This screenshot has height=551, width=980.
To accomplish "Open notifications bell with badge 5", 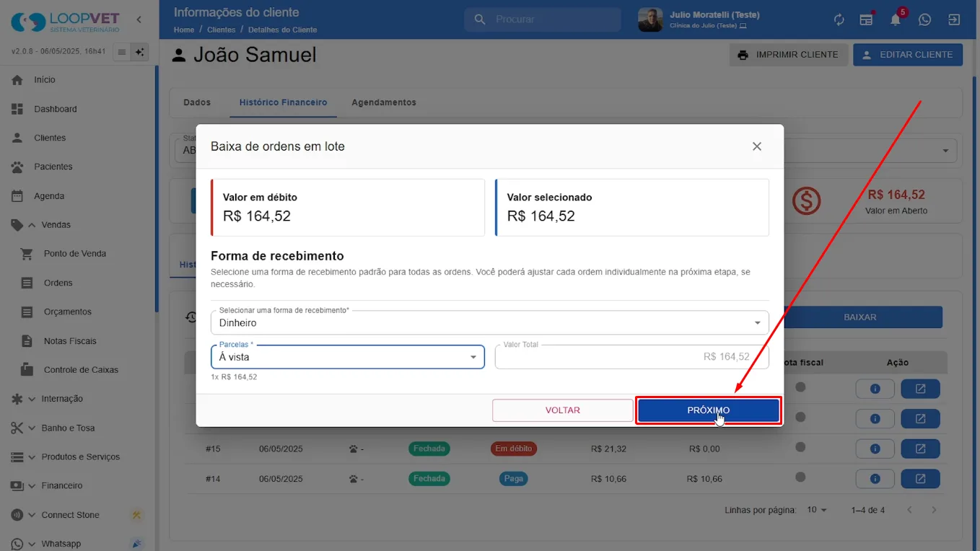I will tap(896, 19).
